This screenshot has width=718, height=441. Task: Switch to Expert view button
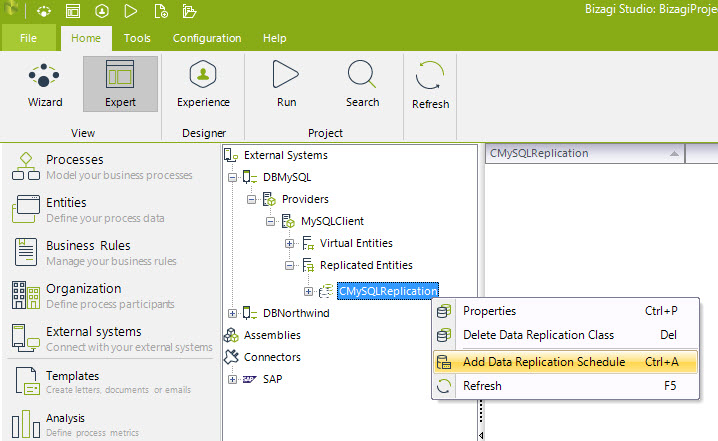tap(120, 84)
